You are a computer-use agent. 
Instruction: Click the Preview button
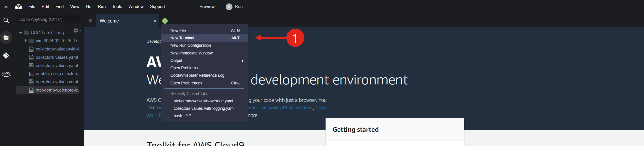(207, 7)
